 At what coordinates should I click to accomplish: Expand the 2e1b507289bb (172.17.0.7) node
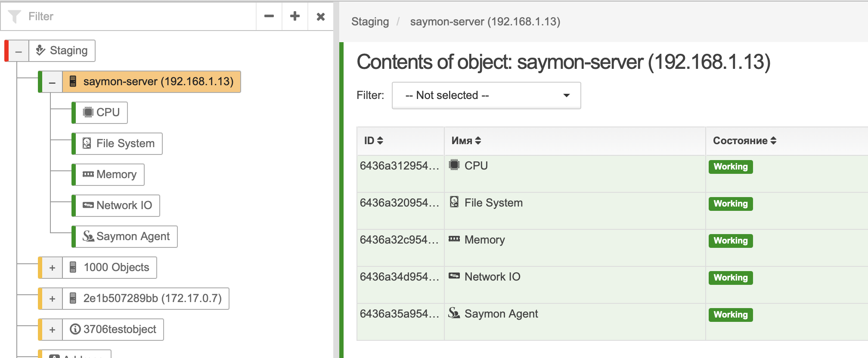click(x=52, y=299)
